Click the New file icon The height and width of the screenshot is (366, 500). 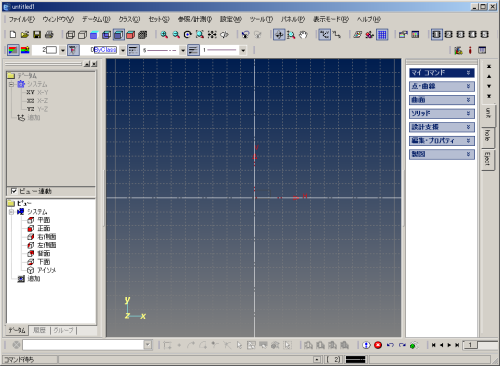13,34
